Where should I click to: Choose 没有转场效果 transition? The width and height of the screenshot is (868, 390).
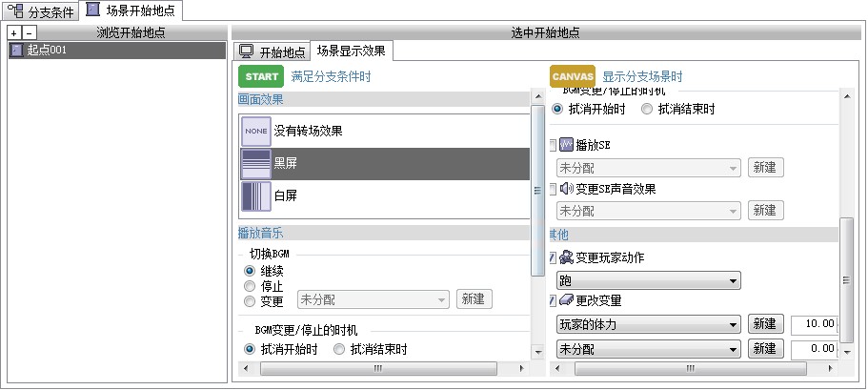[x=385, y=132]
